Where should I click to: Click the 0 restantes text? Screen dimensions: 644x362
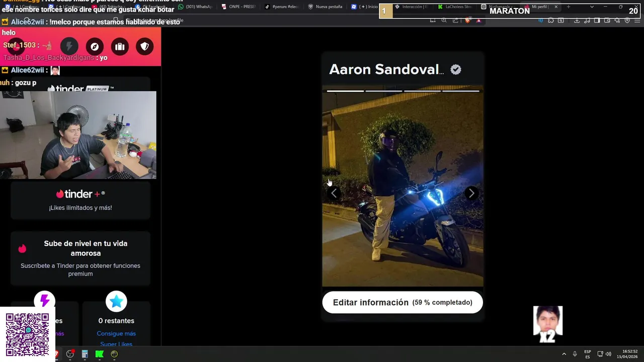pos(116,321)
